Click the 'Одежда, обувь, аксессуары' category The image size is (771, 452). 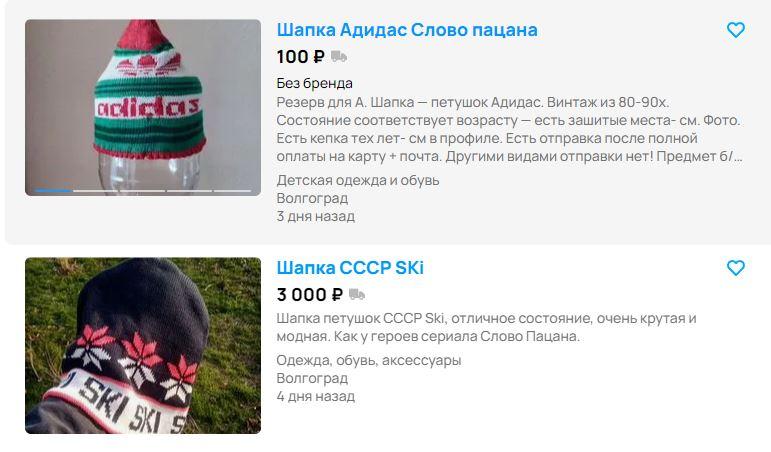(369, 360)
